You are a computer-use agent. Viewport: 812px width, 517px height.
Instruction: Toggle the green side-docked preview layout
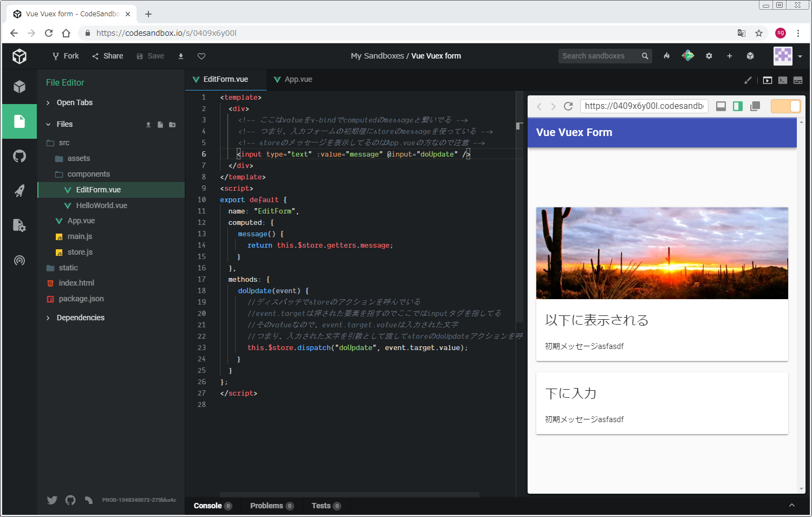(738, 106)
